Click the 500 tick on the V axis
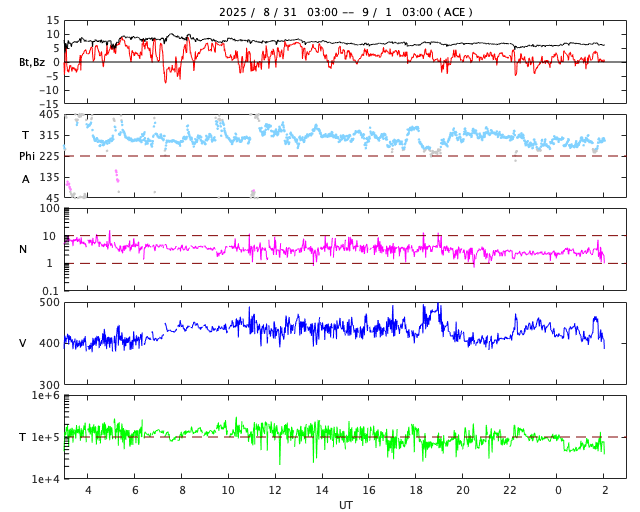The height and width of the screenshot is (512, 640). (x=49, y=303)
